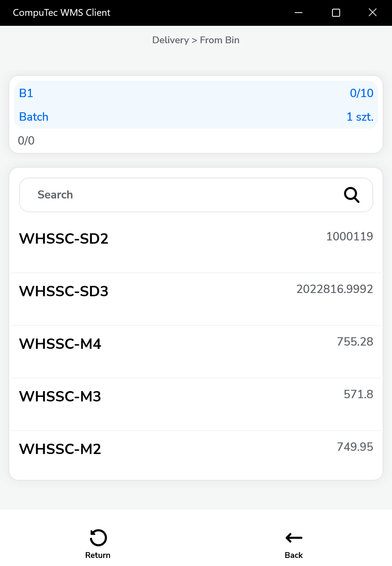Click the search magnifier icon
Screen dimensions: 392x566
(351, 195)
